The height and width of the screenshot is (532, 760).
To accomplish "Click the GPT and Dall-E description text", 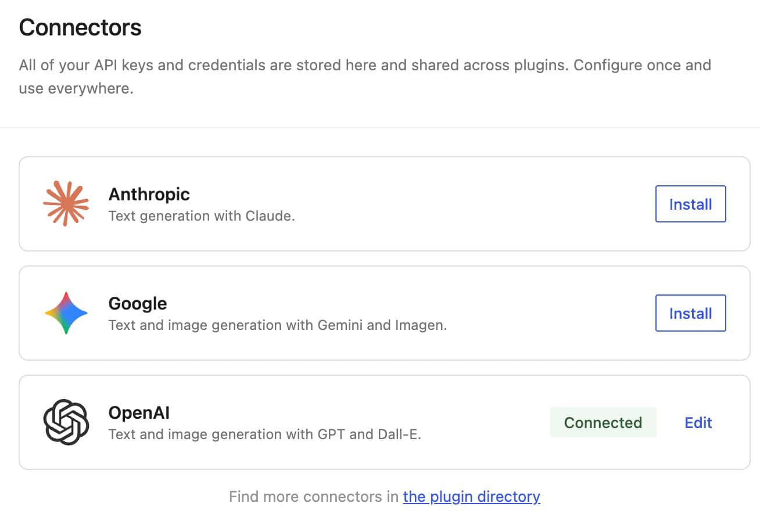I will tap(264, 434).
